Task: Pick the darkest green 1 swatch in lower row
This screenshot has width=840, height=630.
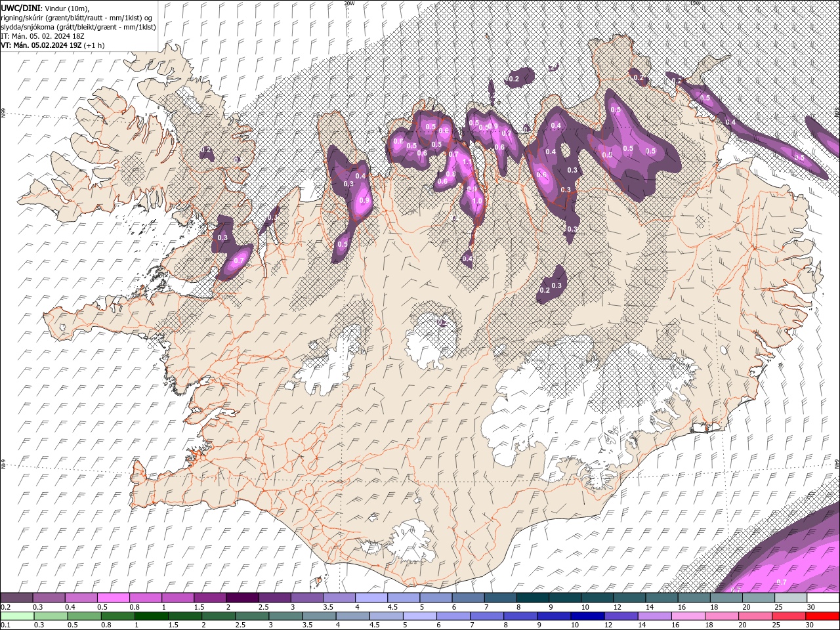Action: tap(151, 616)
